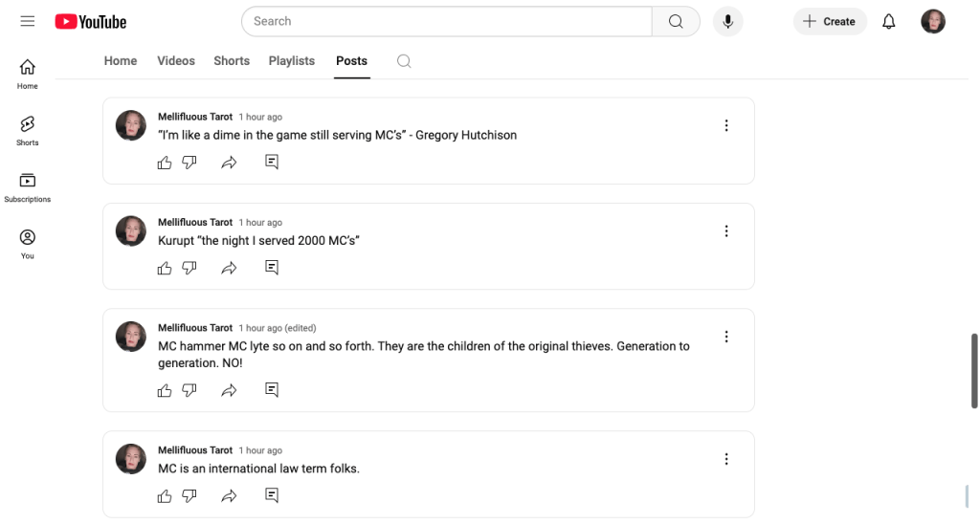The image size is (980, 524).
Task: Switch to the Videos tab
Action: tap(176, 61)
